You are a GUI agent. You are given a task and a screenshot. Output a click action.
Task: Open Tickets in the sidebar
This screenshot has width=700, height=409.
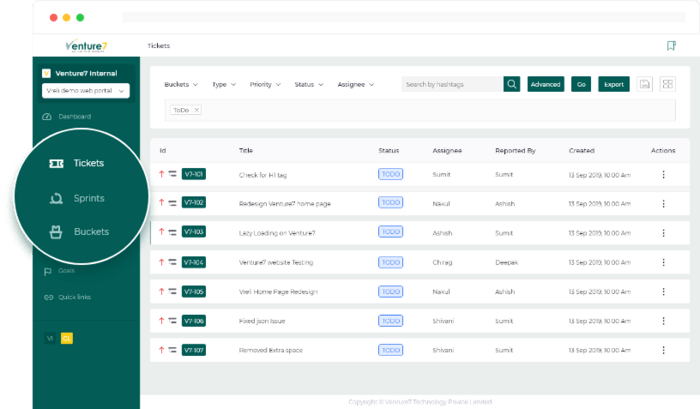pos(76,163)
